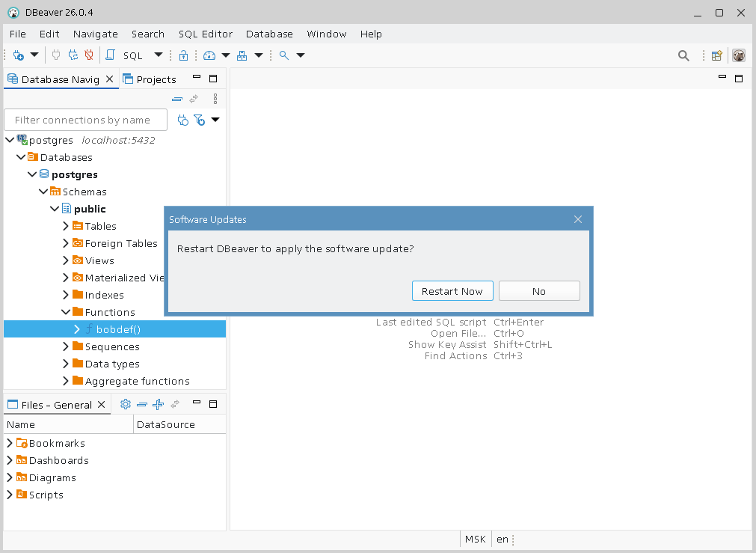Open the SQL editor dropdown arrow

click(x=158, y=55)
